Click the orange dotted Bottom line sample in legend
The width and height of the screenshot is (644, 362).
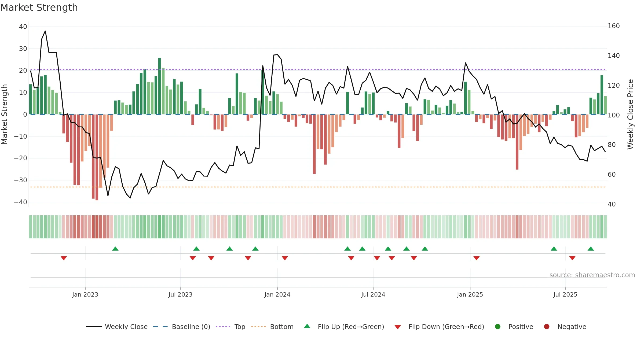tap(259, 327)
